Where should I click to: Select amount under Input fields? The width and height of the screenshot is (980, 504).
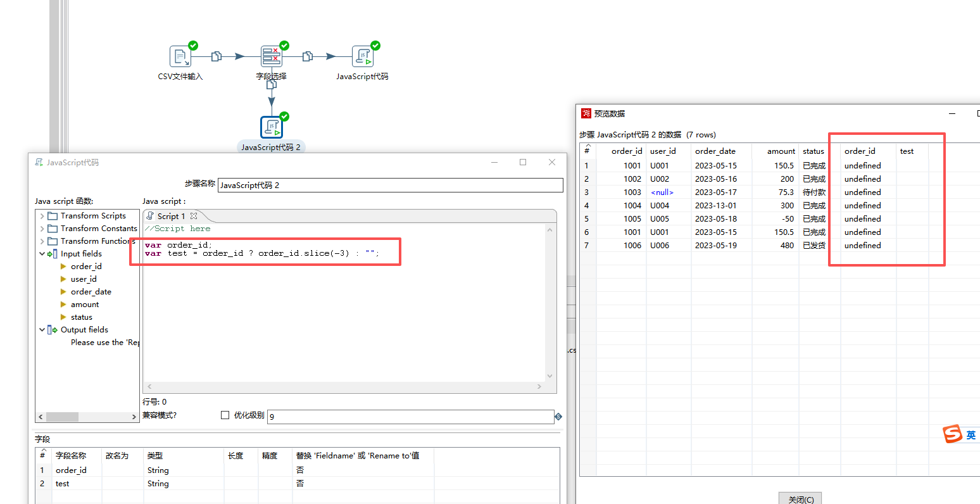pos(85,305)
